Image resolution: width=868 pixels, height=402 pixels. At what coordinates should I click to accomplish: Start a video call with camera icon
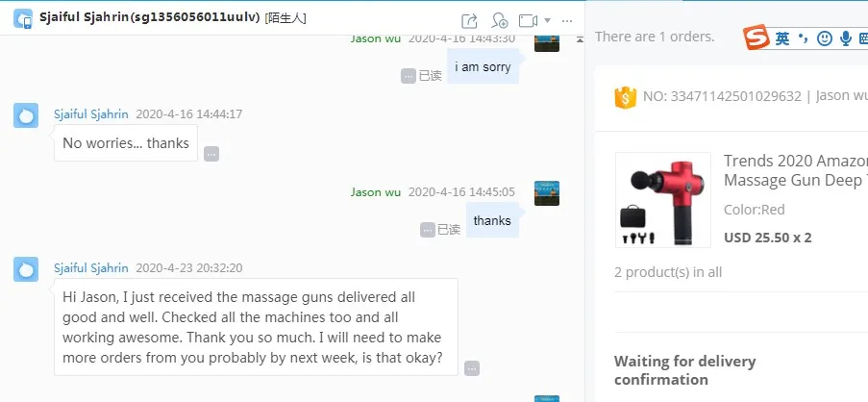(528, 21)
